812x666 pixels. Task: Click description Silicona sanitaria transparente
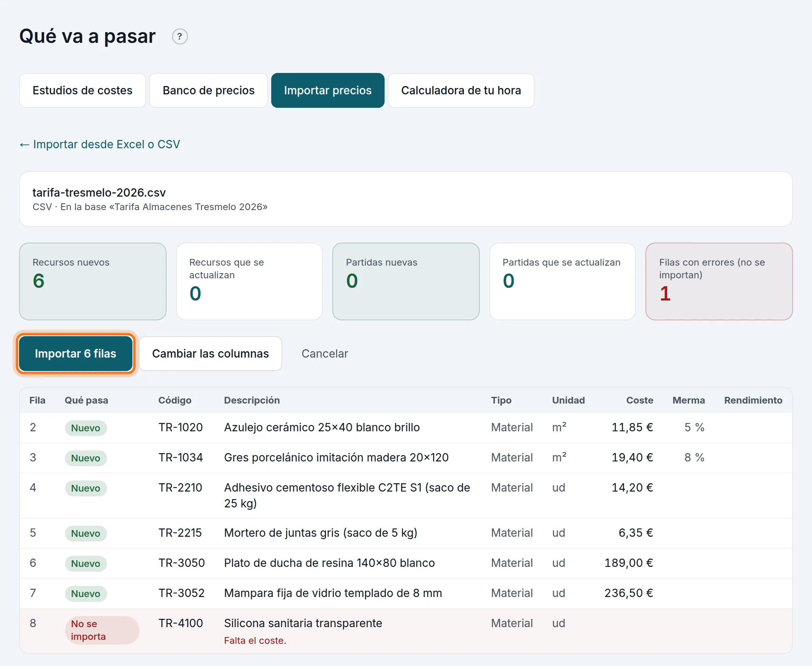coord(303,623)
